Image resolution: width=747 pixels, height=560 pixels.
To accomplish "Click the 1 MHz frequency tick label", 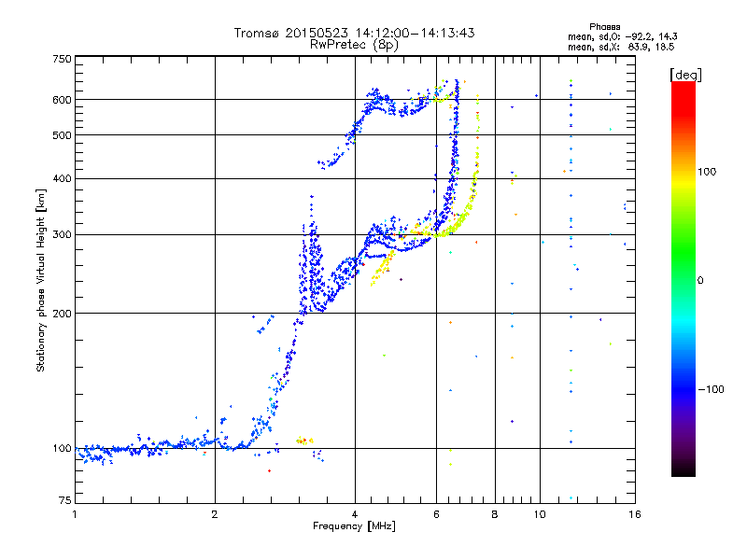I will (75, 514).
